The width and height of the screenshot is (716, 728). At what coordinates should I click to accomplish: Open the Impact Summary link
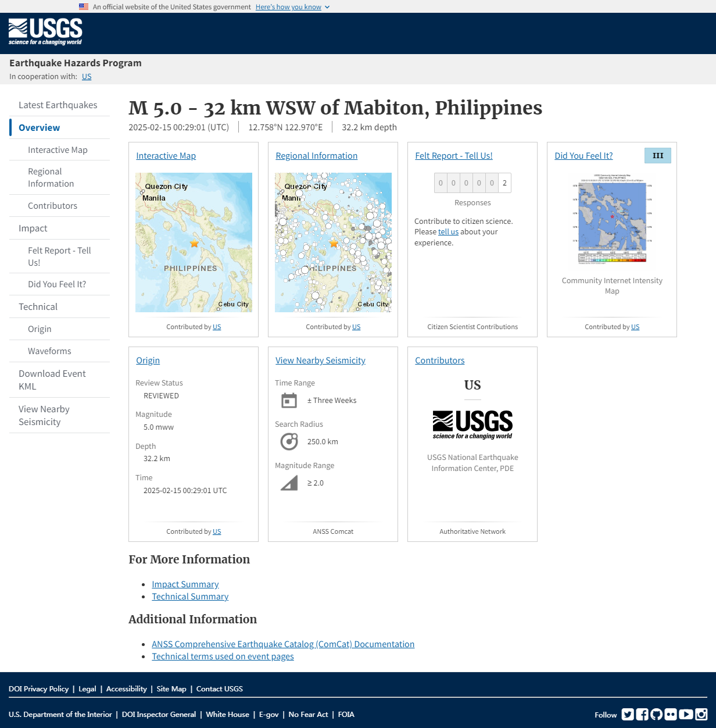[185, 584]
